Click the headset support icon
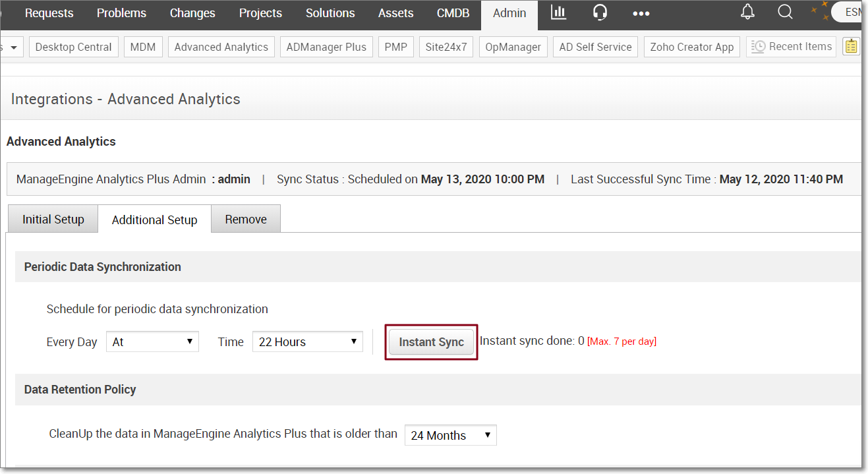 pos(600,13)
